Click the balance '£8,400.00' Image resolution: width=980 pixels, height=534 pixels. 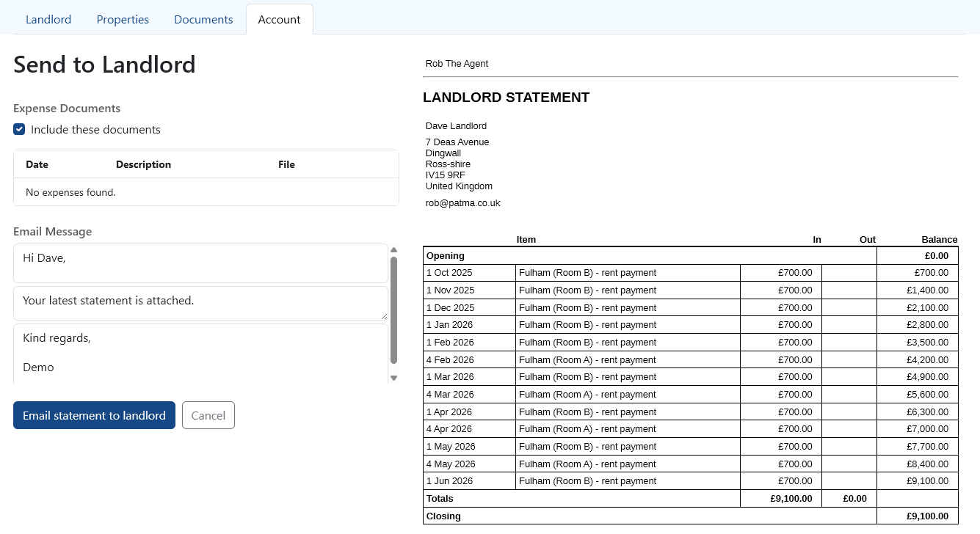[928, 464]
